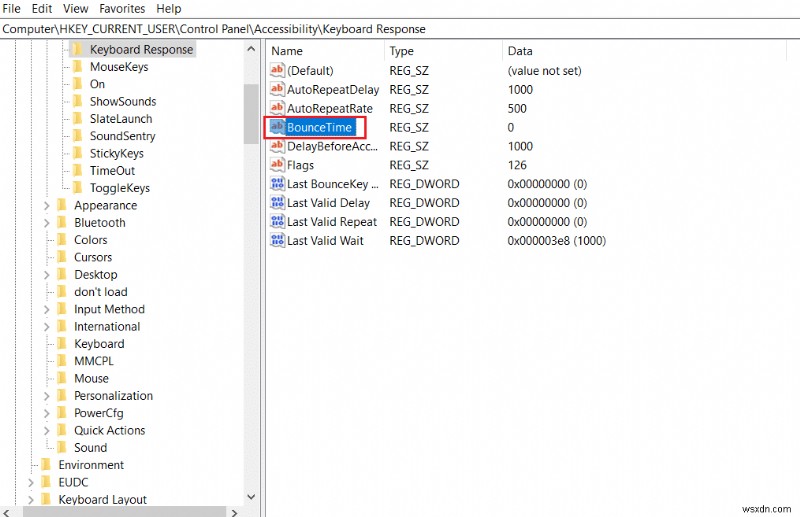
Task: Open the Help menu
Action: pyautogui.click(x=168, y=9)
